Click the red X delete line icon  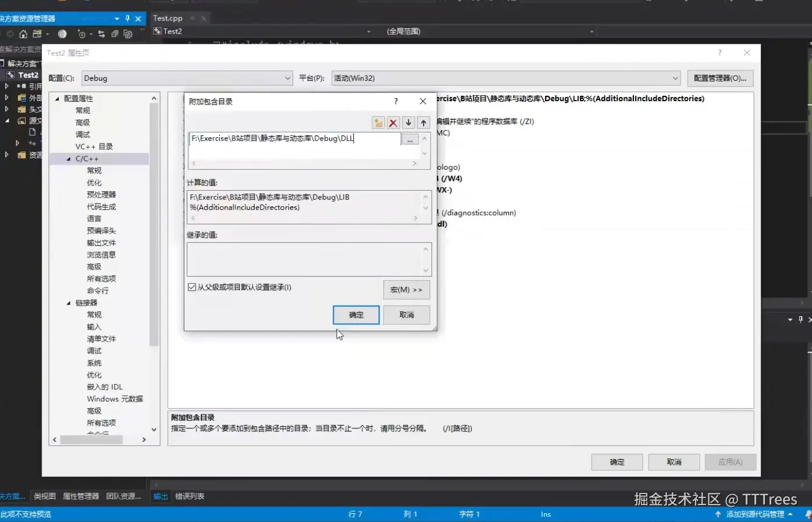(393, 123)
